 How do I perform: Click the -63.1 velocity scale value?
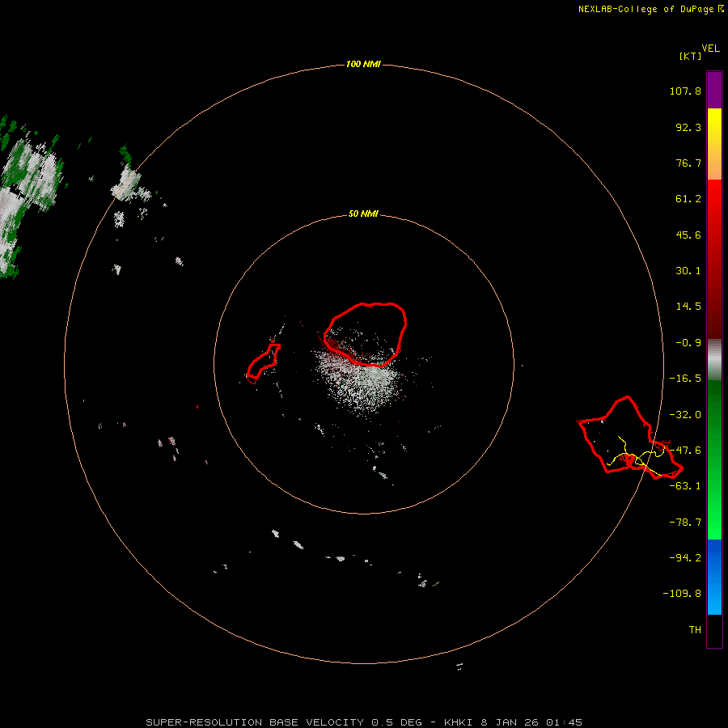point(685,486)
